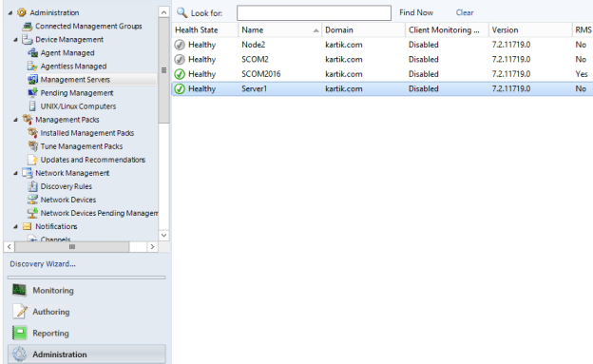
Task: Open the Reporting workspace
Action: pyautogui.click(x=86, y=333)
